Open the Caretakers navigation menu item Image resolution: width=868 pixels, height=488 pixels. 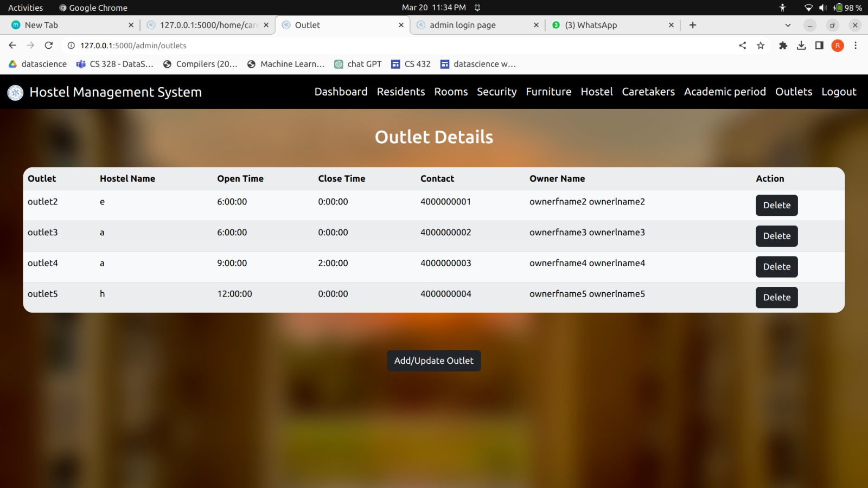pyautogui.click(x=648, y=92)
